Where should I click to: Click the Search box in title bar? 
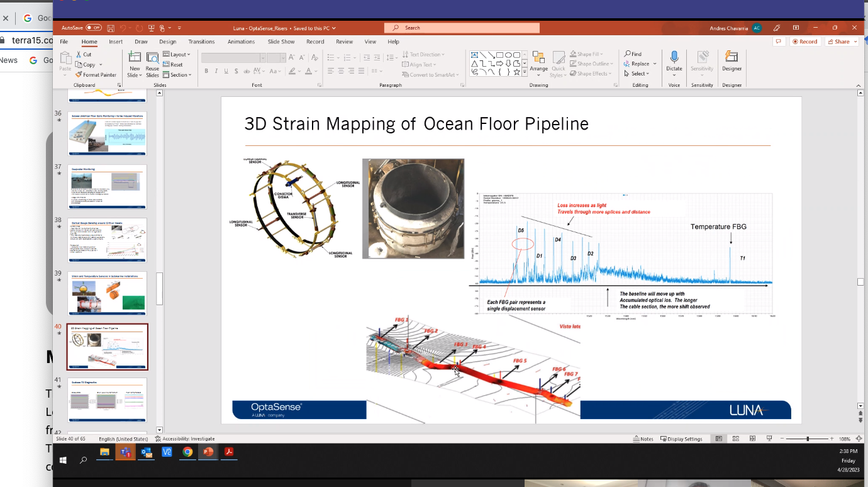[462, 28]
